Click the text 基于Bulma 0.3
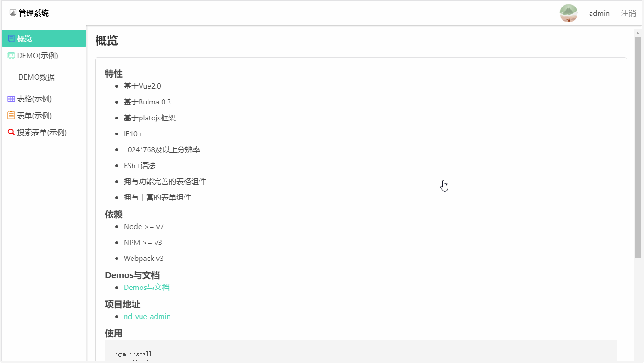This screenshot has width=644, height=363. (x=147, y=102)
